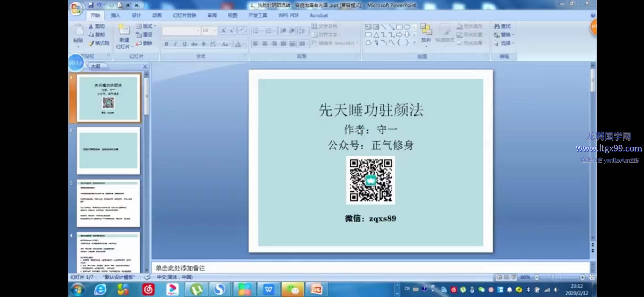644x297 pixels.
Task: Select slide 3 thumbnail
Action: [108, 203]
